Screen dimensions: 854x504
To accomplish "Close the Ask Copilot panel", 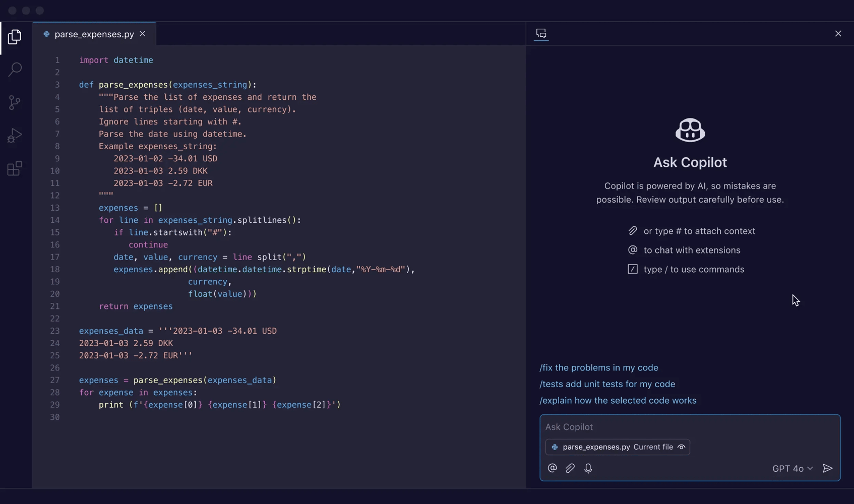I will (838, 33).
